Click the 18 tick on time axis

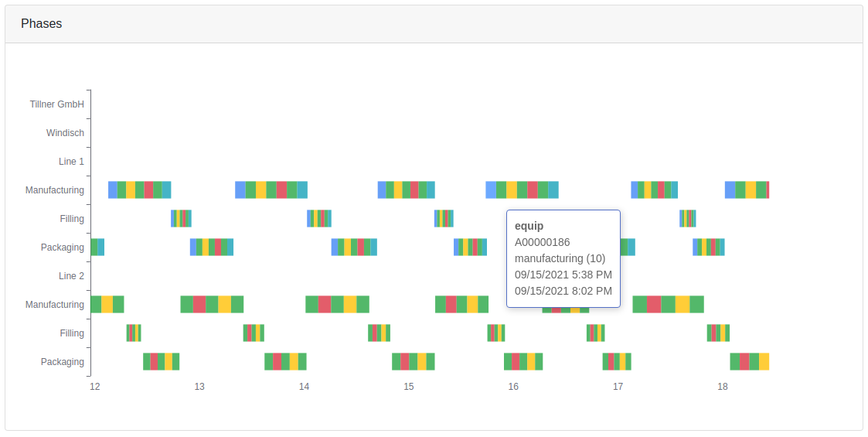(x=723, y=386)
